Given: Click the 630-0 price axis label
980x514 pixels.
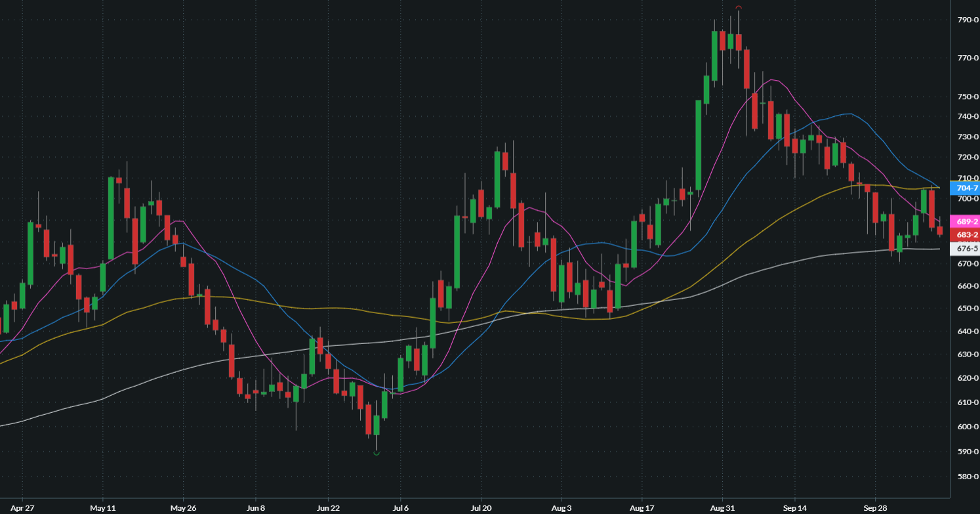Looking at the screenshot, I should (968, 354).
